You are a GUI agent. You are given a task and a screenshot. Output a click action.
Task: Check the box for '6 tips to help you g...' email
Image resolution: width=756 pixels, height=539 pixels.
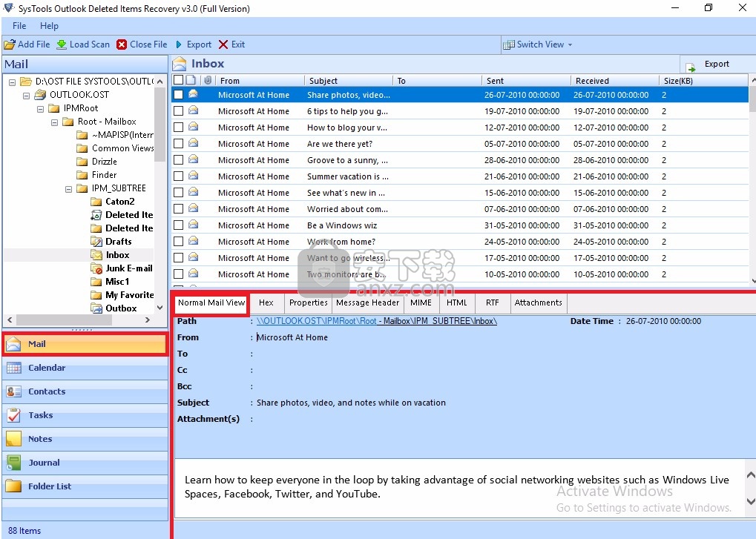(x=178, y=110)
